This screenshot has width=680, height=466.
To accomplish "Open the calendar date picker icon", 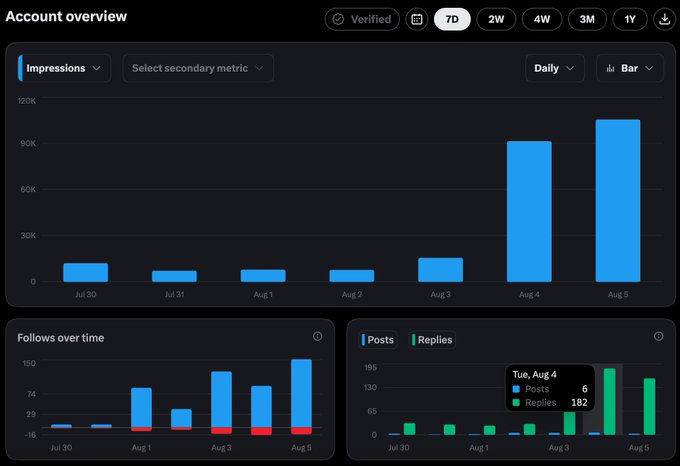I will (x=417, y=19).
